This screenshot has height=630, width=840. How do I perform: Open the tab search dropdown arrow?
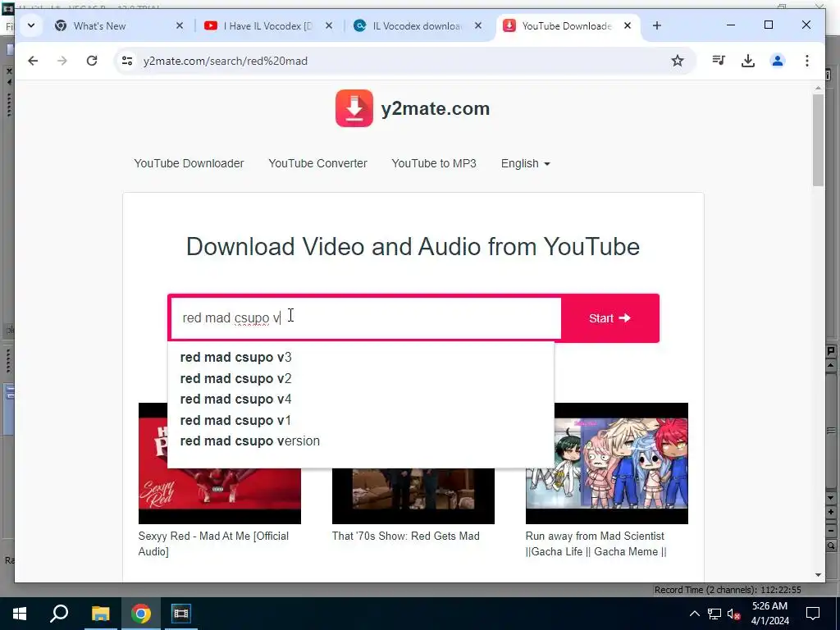pos(31,25)
